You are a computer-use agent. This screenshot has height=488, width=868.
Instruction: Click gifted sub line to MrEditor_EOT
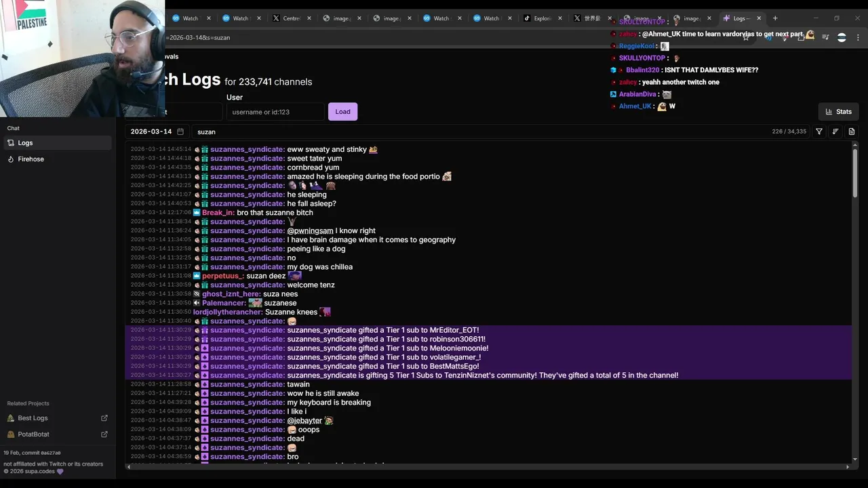tap(488, 330)
